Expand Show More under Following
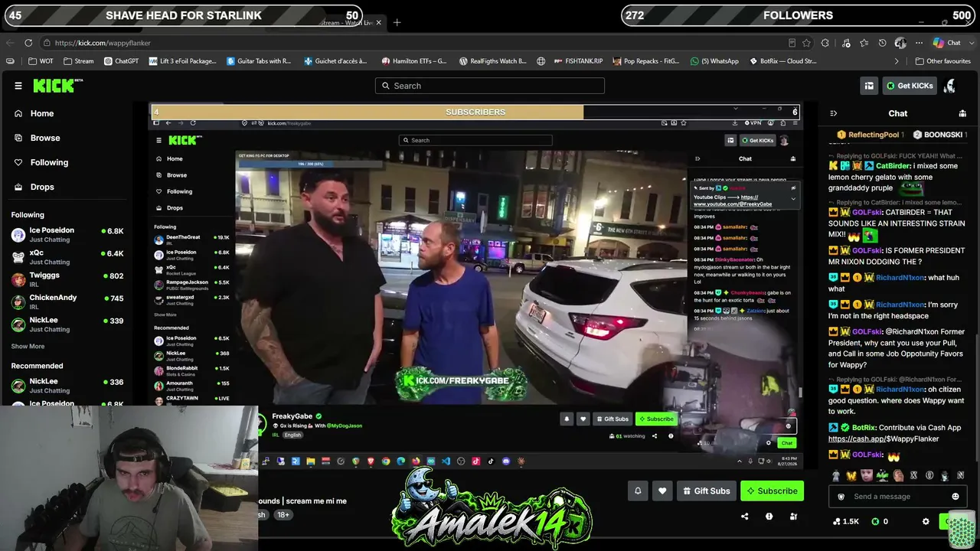The width and height of the screenshot is (980, 551). pos(28,347)
